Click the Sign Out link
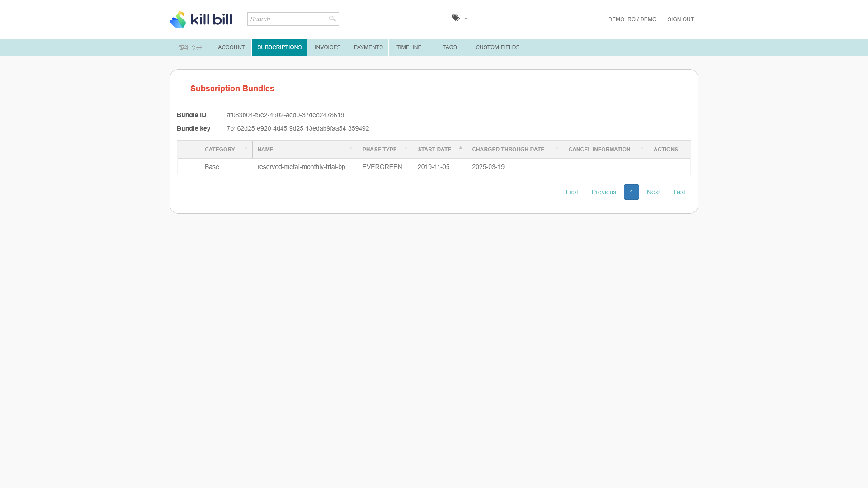 pos(680,19)
